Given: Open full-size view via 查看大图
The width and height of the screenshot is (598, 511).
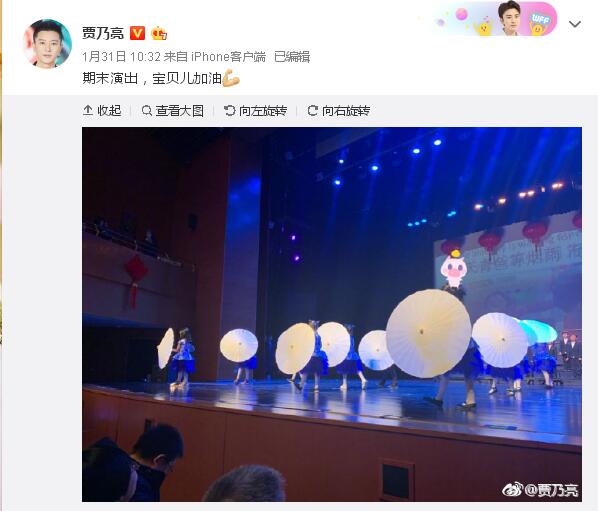Looking at the screenshot, I should [x=173, y=111].
